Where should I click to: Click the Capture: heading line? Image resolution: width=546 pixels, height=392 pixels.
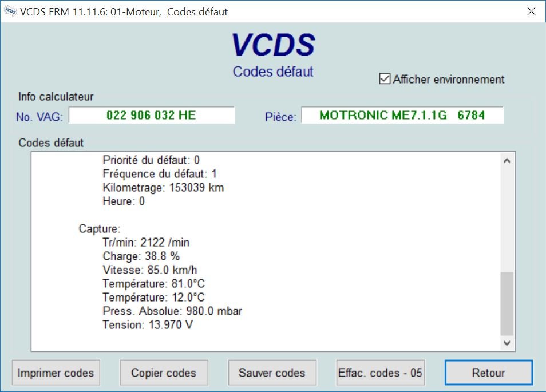(x=99, y=229)
